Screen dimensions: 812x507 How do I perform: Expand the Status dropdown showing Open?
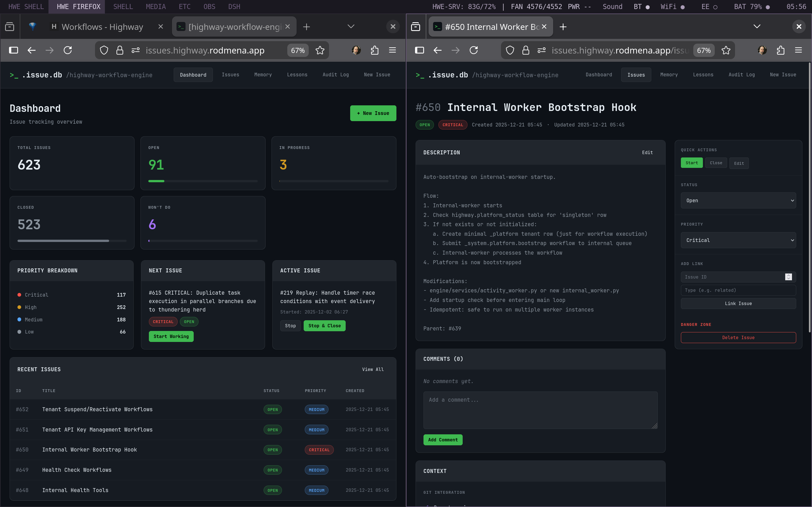[738, 201]
